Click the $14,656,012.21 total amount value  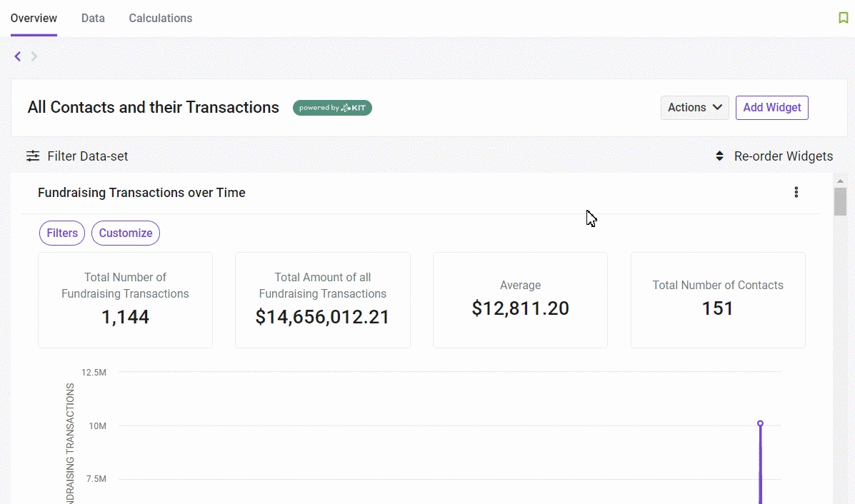tap(322, 317)
